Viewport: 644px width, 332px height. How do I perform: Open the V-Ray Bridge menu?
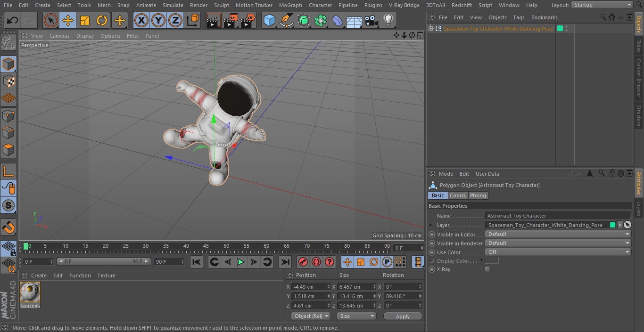pos(404,5)
